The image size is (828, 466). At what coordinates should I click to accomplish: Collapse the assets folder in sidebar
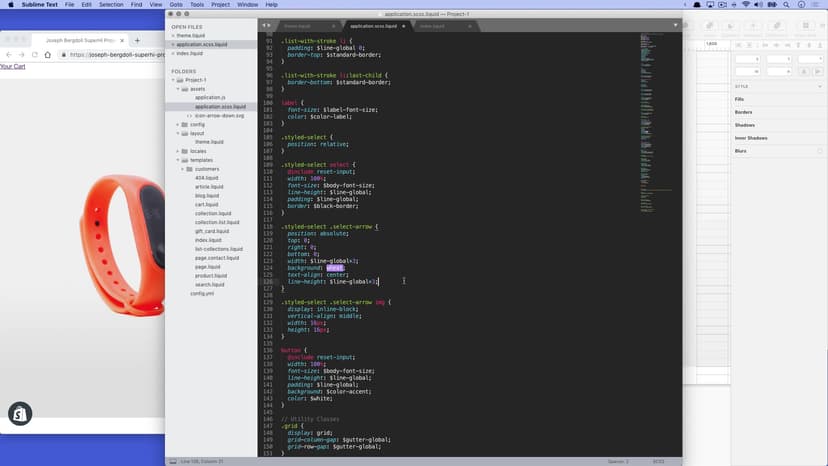178,89
